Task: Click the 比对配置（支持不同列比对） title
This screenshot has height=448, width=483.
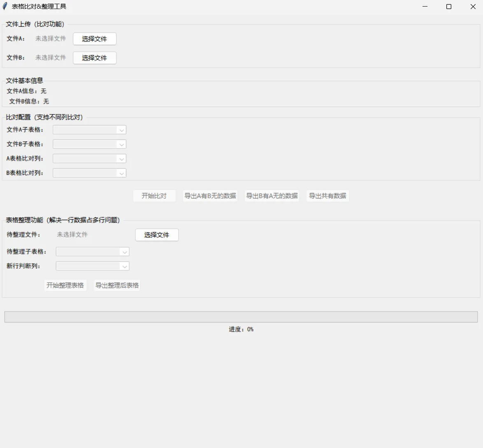Action: pyautogui.click(x=44, y=117)
